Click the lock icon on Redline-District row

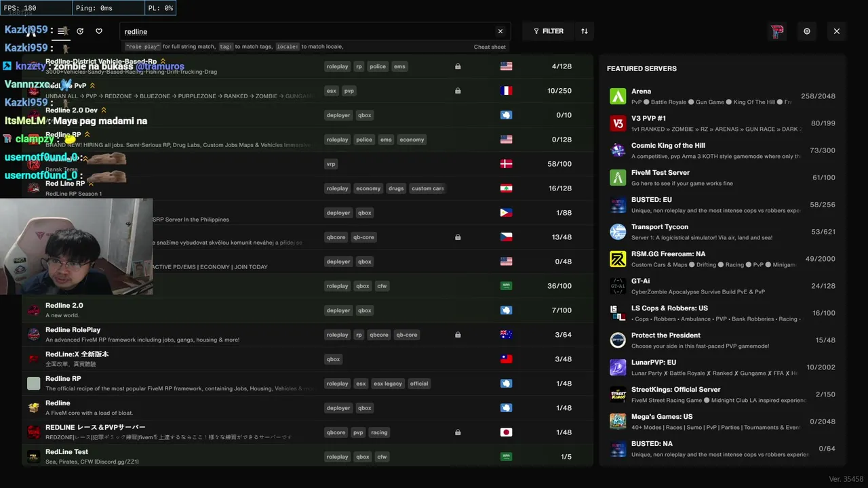[x=458, y=66]
